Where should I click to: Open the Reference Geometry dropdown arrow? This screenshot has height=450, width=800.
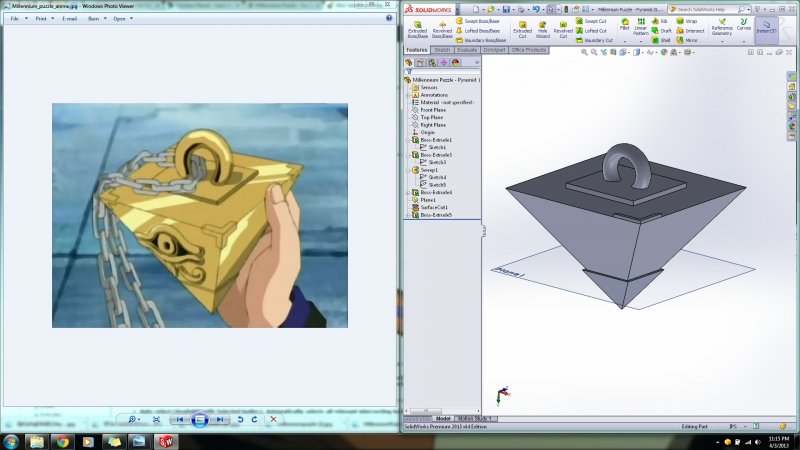tap(722, 41)
